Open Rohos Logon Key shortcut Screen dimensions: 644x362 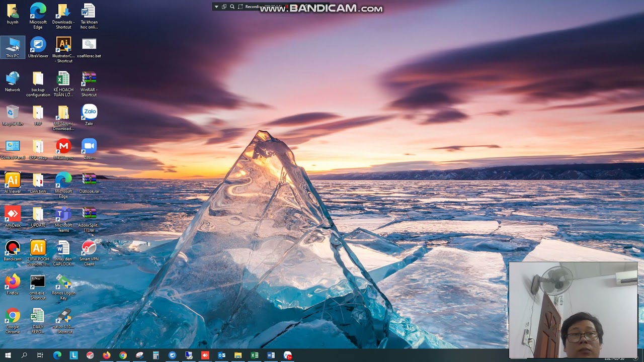[x=63, y=287]
